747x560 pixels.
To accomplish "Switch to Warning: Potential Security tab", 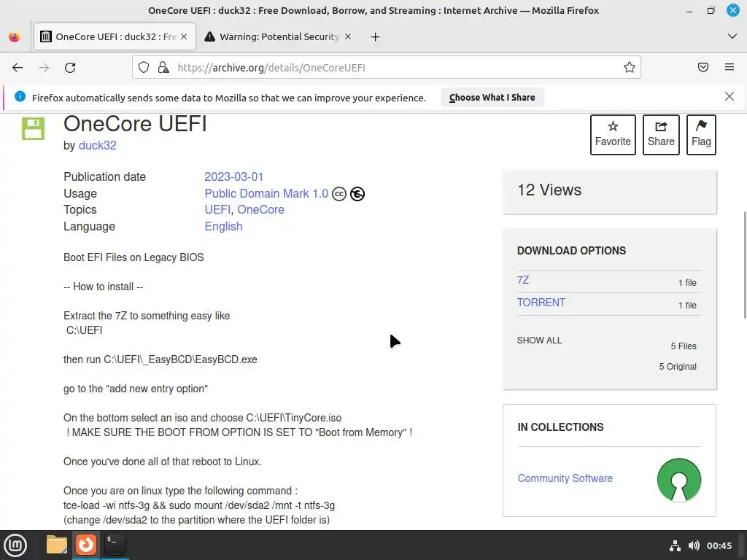I will tap(279, 36).
